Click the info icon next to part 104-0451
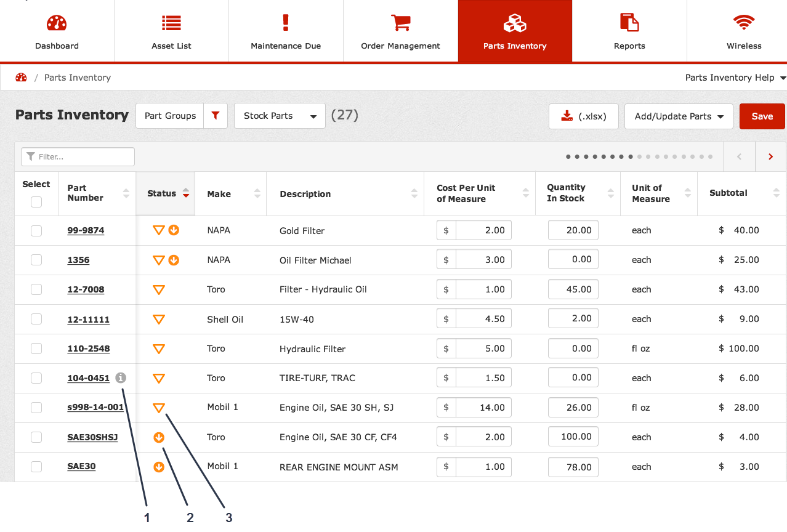This screenshot has width=787, height=532. pyautogui.click(x=121, y=378)
